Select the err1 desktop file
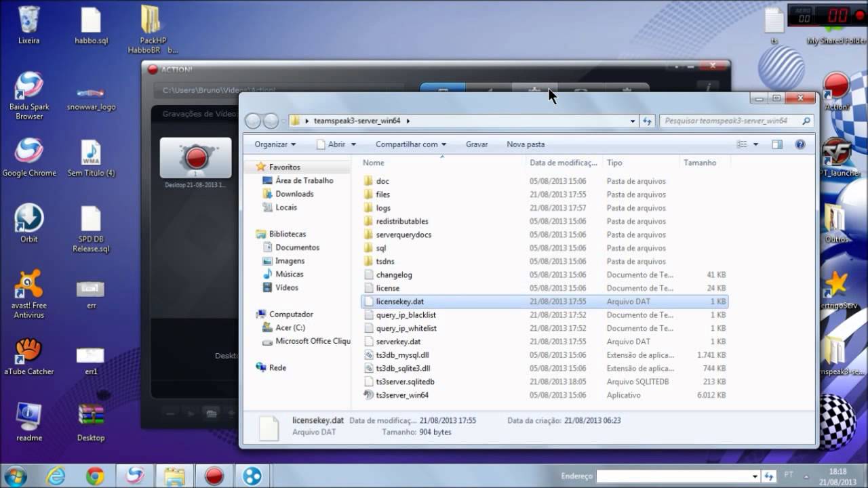868x488 pixels. (91, 360)
